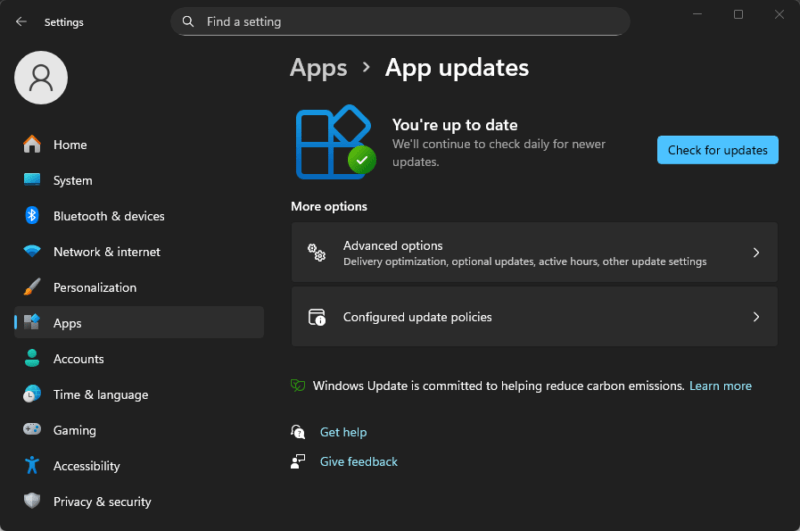Click the Get help icon
This screenshot has width=800, height=531.
tap(298, 432)
